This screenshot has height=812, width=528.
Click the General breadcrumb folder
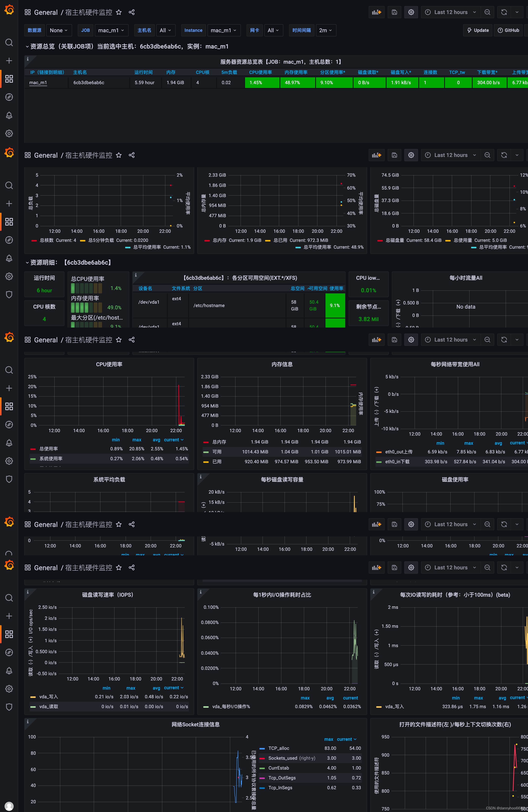46,12
